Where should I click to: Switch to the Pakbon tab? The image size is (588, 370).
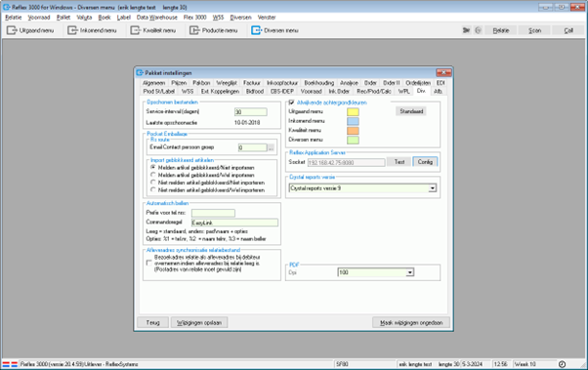[201, 83]
